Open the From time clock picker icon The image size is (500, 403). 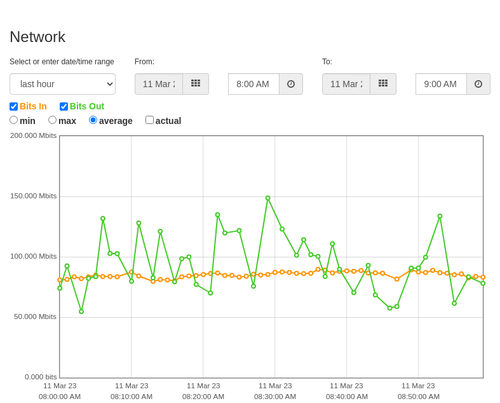[291, 84]
